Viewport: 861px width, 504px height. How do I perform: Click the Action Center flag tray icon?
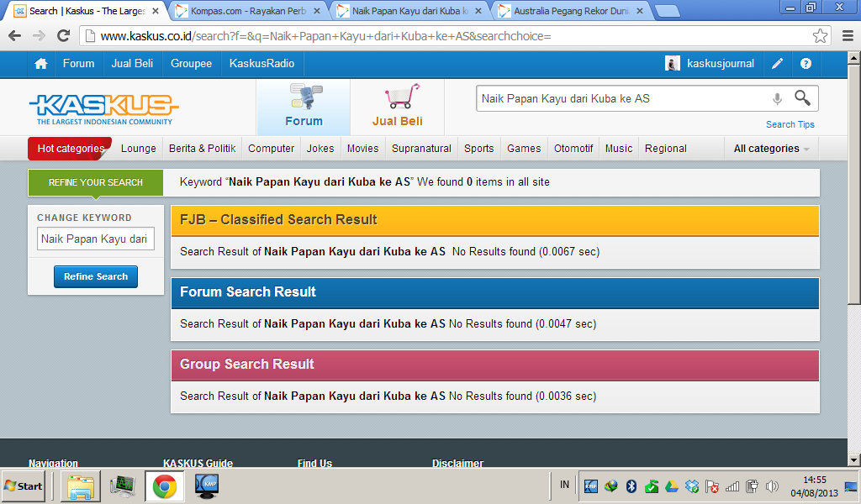pyautogui.click(x=712, y=486)
